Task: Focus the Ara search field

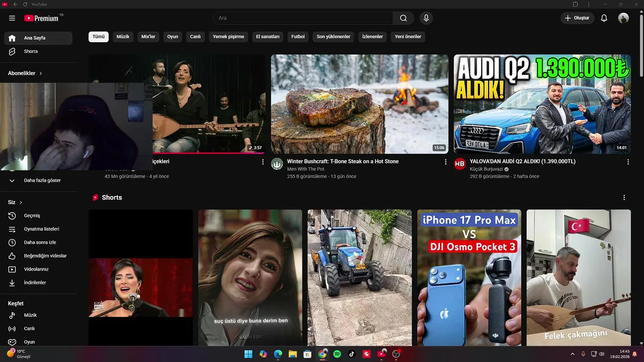Action: (303, 18)
